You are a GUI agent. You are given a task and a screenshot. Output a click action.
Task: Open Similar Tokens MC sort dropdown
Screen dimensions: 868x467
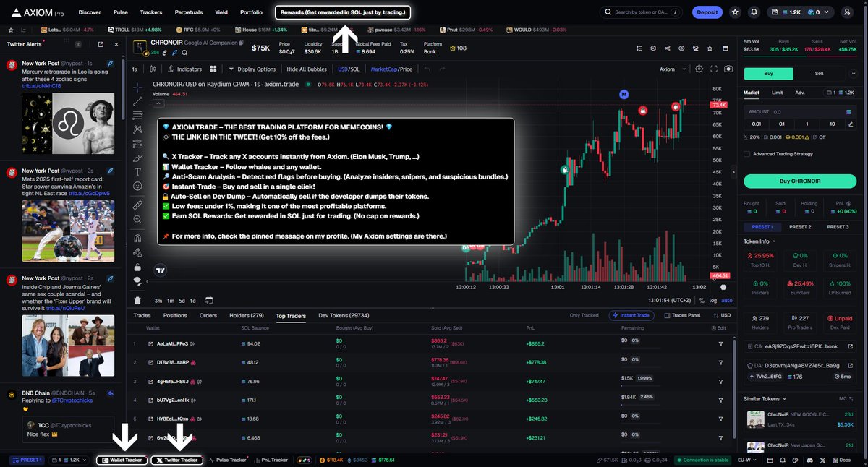pos(846,398)
